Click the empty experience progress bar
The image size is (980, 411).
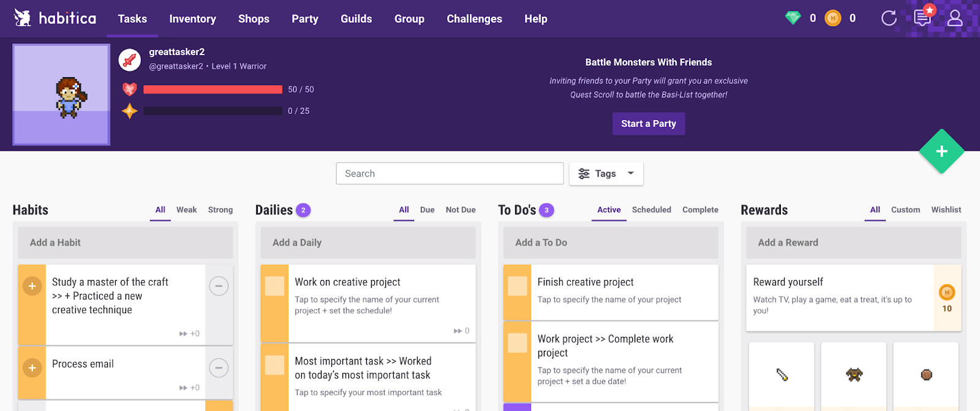[x=213, y=111]
